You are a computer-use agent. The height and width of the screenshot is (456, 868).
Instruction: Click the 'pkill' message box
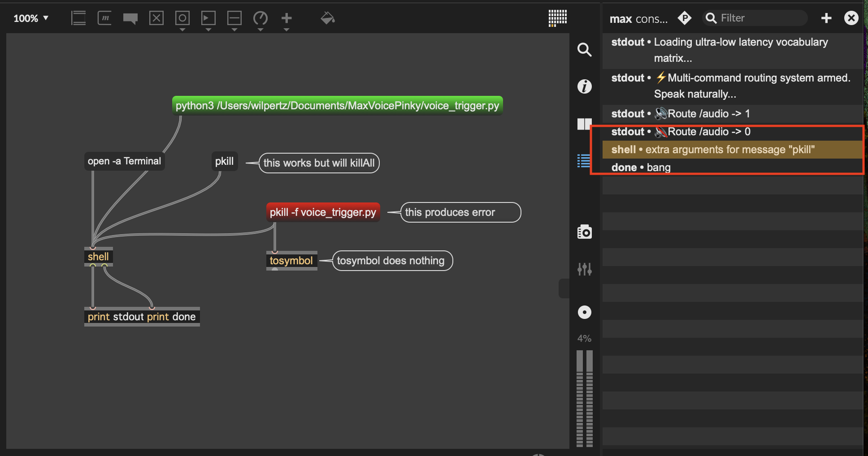point(224,161)
